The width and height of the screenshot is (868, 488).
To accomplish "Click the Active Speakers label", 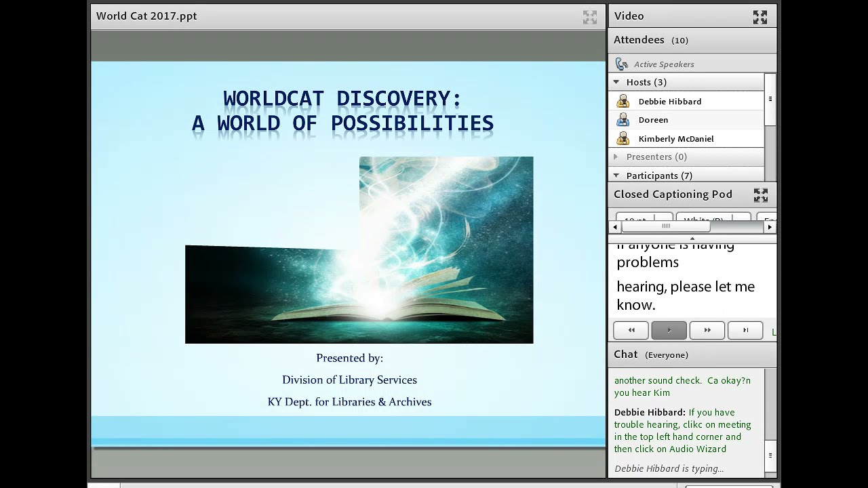I will (664, 64).
